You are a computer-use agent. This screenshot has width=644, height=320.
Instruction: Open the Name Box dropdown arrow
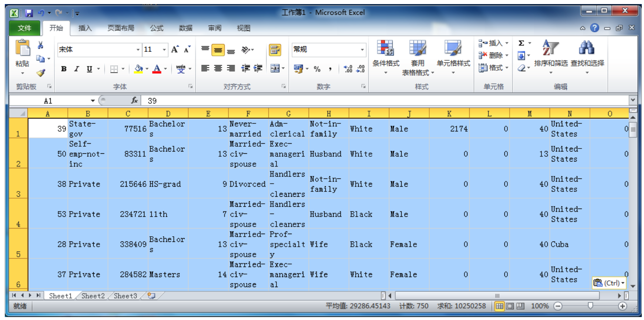pyautogui.click(x=93, y=101)
